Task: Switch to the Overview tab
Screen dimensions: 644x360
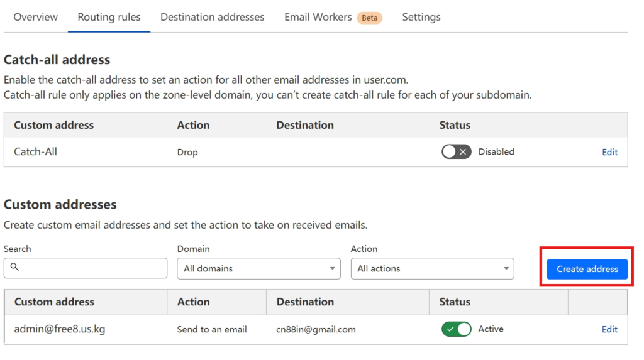Action: pyautogui.click(x=36, y=17)
